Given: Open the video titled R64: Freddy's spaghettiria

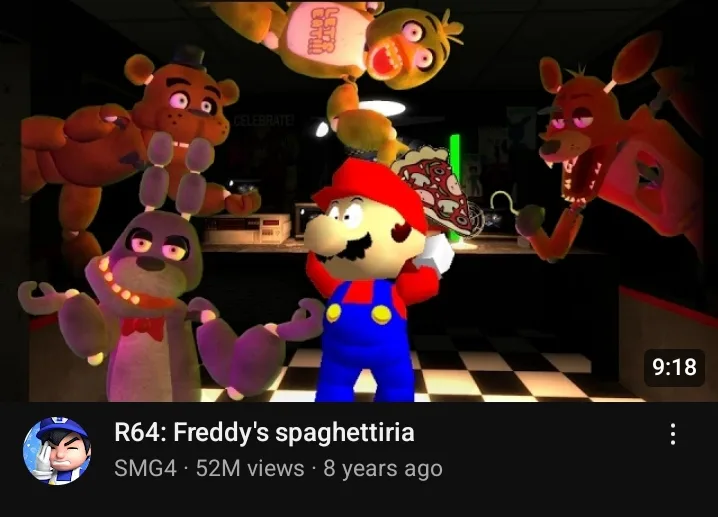Looking at the screenshot, I should pyautogui.click(x=264, y=433).
